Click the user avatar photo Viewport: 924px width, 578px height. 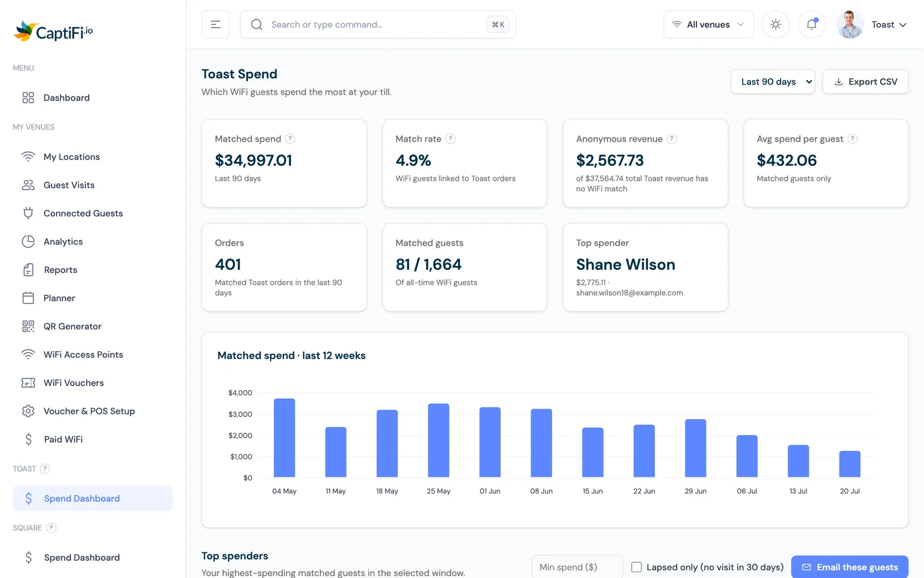pos(850,24)
